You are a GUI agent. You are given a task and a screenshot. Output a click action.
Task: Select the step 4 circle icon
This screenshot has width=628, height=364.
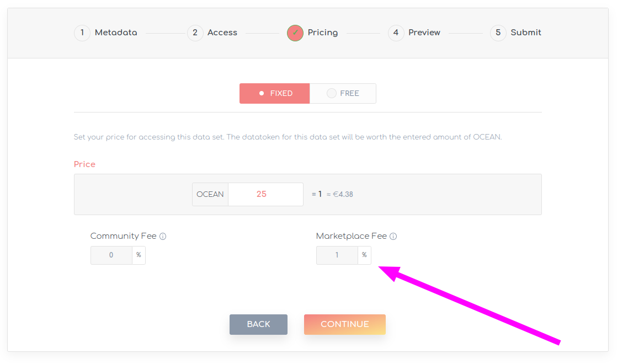point(396,33)
